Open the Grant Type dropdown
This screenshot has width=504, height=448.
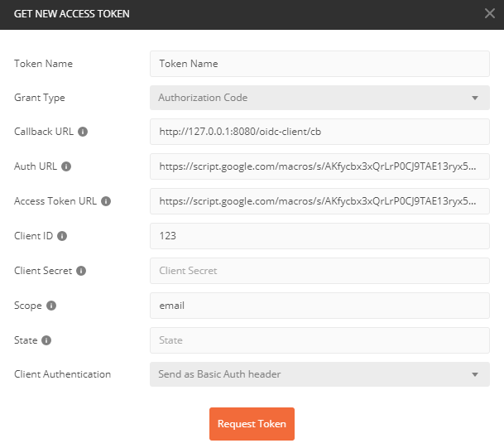point(319,98)
